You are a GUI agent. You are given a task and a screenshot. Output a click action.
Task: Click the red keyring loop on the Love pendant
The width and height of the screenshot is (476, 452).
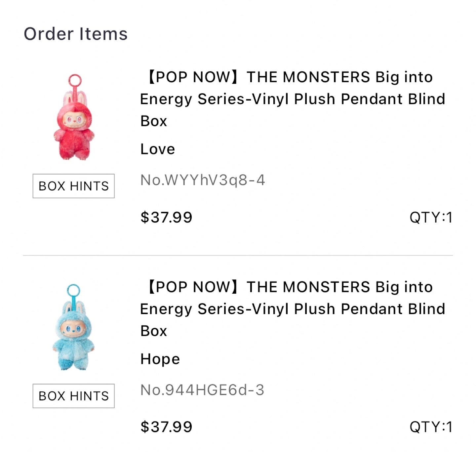click(75, 80)
